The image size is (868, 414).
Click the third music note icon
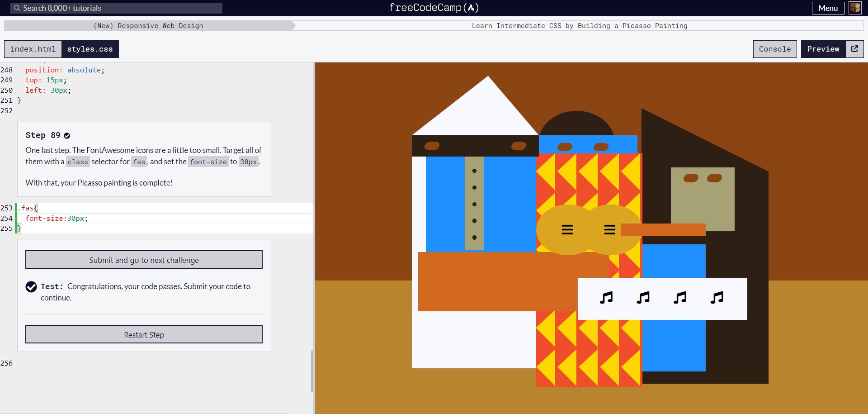pos(680,297)
